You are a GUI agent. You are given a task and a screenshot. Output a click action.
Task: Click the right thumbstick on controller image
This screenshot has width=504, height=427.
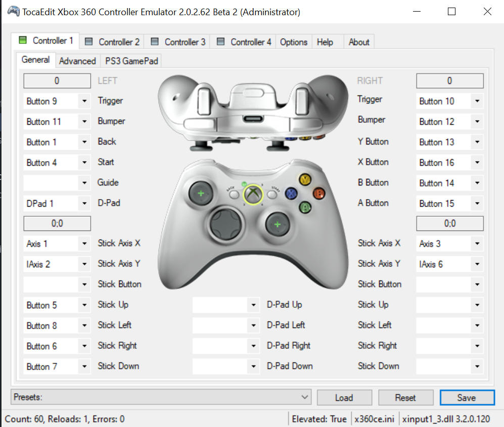278,224
